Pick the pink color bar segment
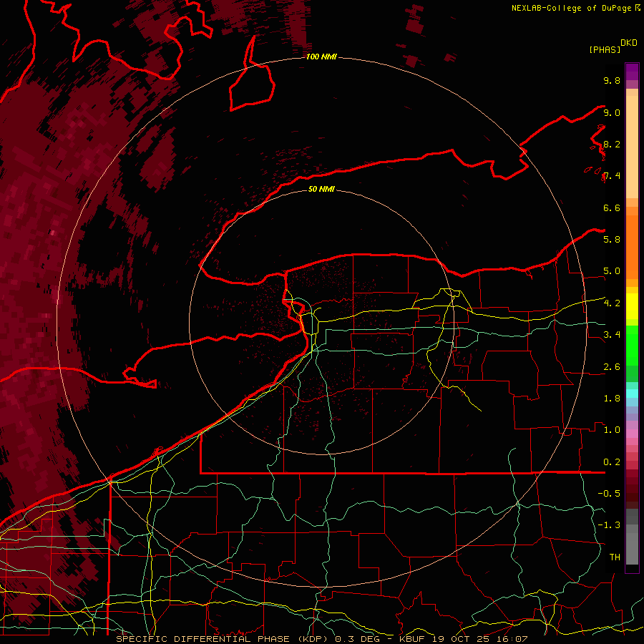 click(x=632, y=434)
